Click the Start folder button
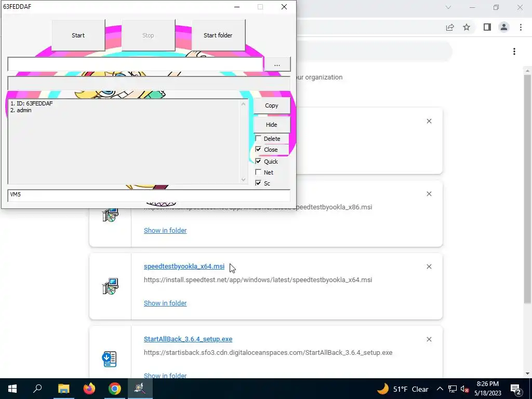 (218, 35)
